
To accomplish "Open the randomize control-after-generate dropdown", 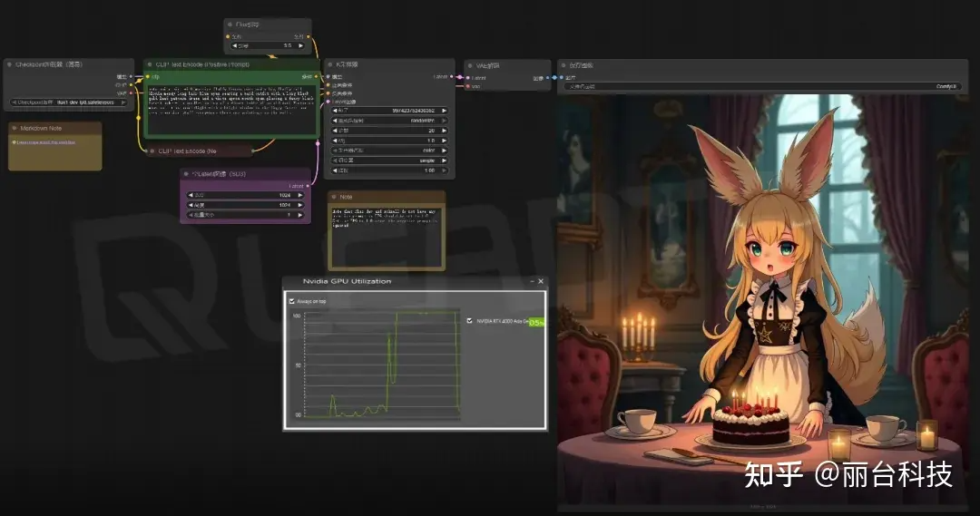I will click(389, 121).
